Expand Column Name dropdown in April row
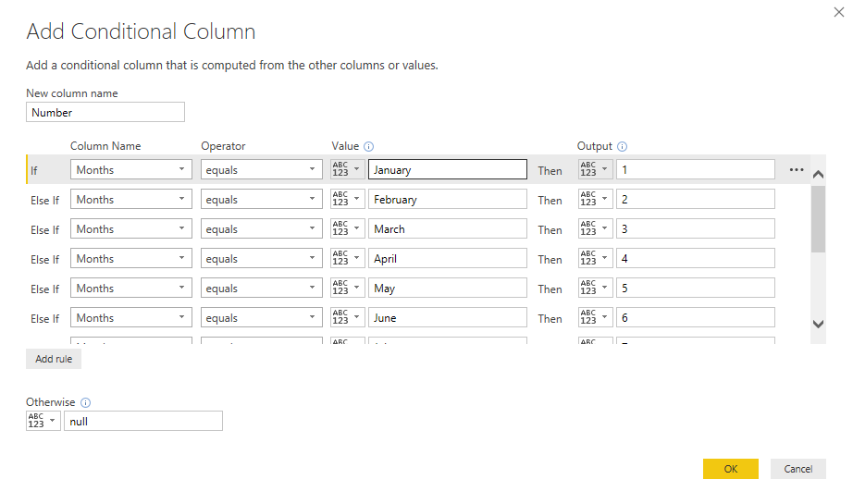853x504 pixels. (x=131, y=258)
